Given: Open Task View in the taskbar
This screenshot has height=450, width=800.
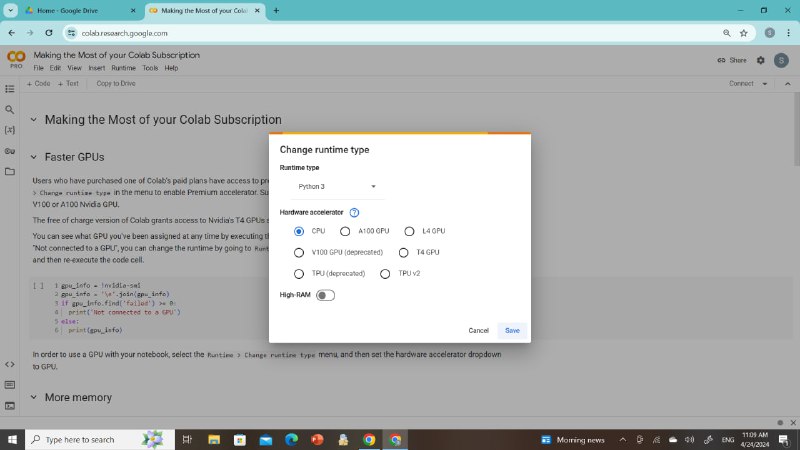Looking at the screenshot, I should pos(187,439).
